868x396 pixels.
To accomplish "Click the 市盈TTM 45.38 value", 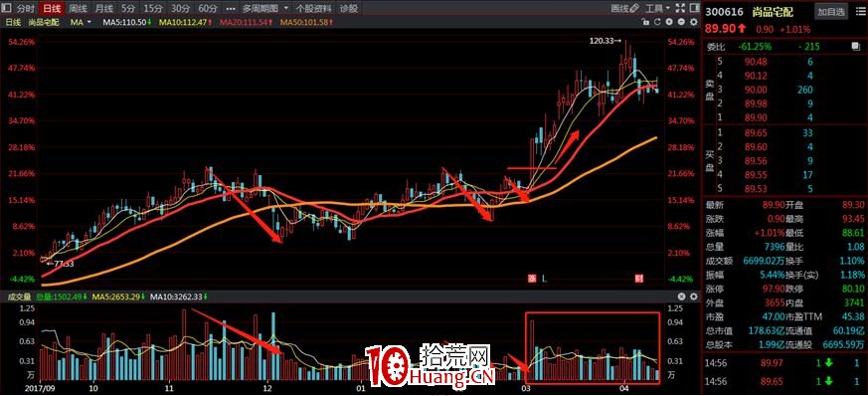I will (x=853, y=316).
